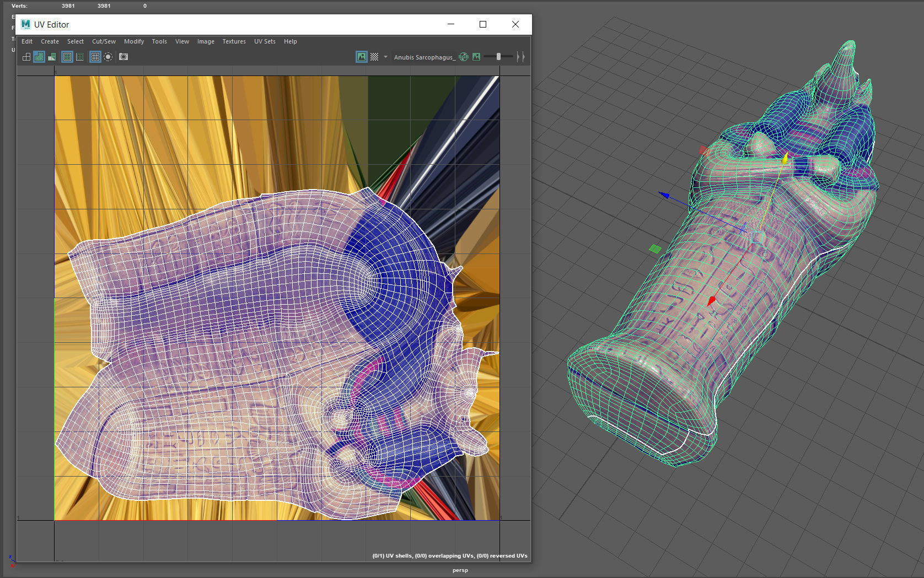Open the Image menu
The image size is (924, 578).
(x=206, y=41)
